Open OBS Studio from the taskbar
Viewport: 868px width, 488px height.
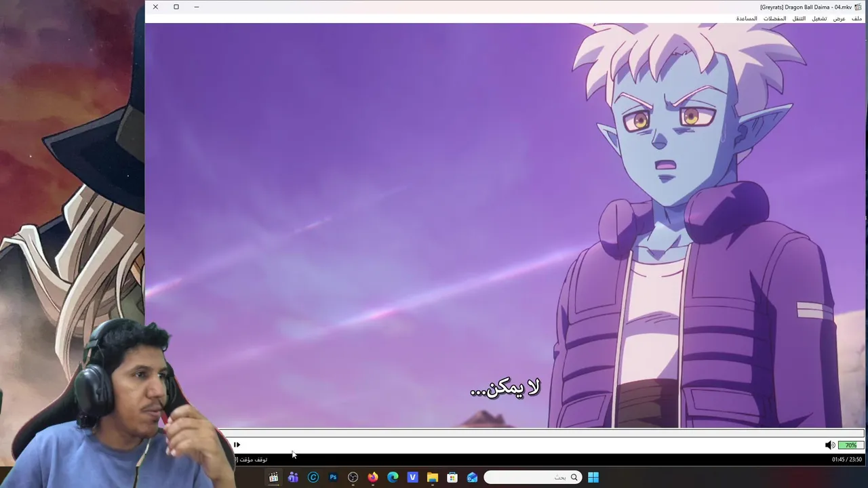click(x=353, y=477)
